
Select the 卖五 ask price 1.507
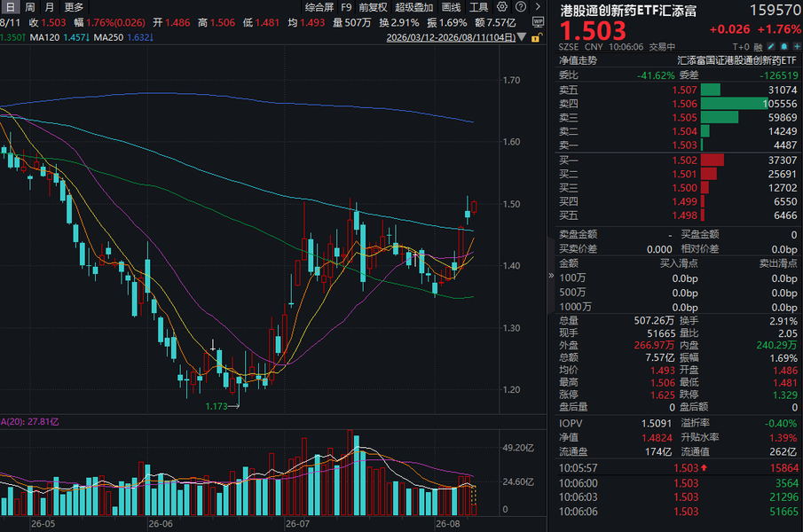click(x=684, y=90)
